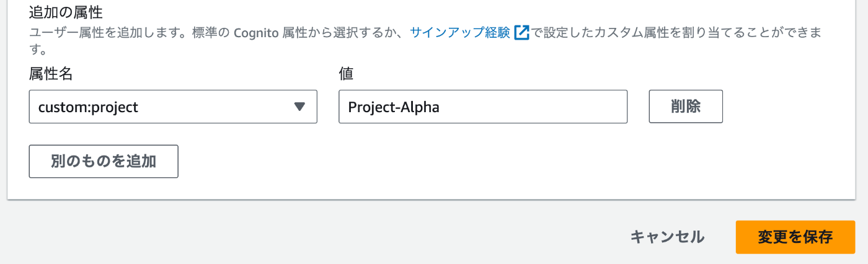Click 別のものを追加 to add another attribute
The image size is (868, 264).
tap(104, 161)
